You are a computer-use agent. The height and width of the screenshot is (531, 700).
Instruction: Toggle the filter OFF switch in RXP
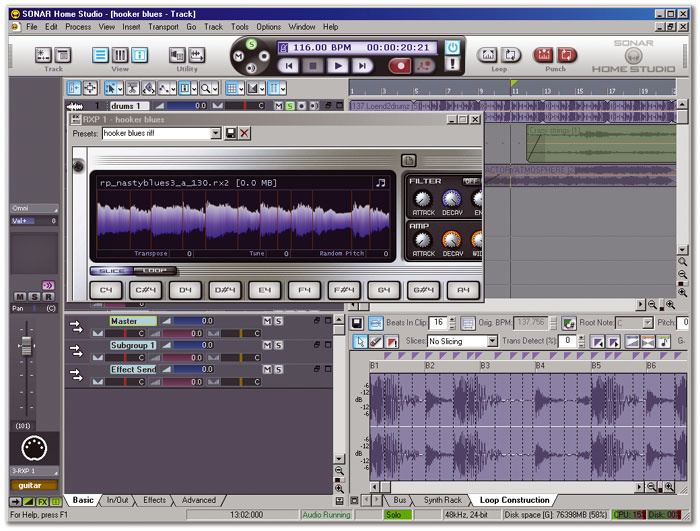tap(470, 181)
